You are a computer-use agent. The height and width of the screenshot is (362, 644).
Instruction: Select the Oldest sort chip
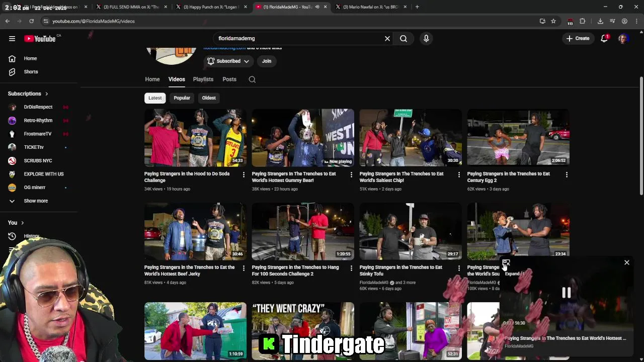point(209,98)
